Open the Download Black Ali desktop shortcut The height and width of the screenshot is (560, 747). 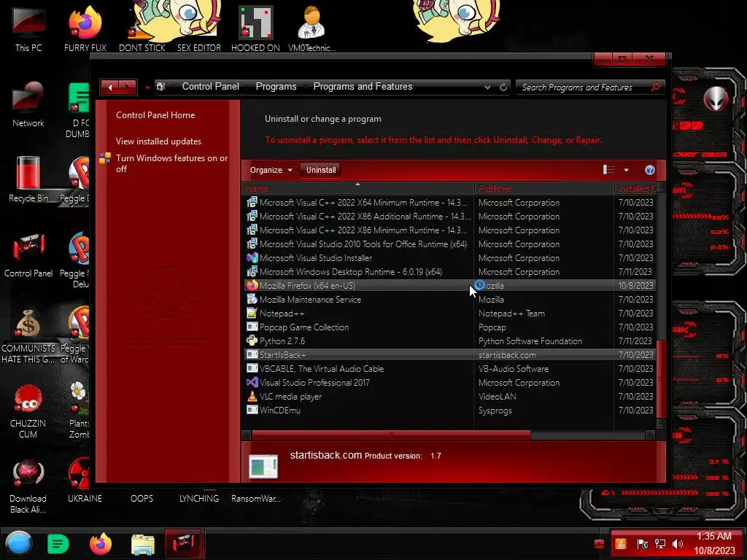pyautogui.click(x=28, y=486)
